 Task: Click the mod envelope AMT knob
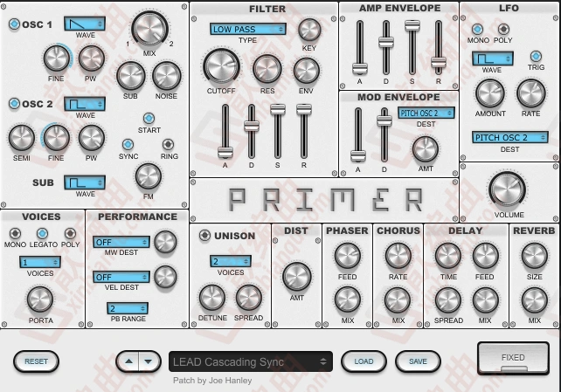pos(426,149)
